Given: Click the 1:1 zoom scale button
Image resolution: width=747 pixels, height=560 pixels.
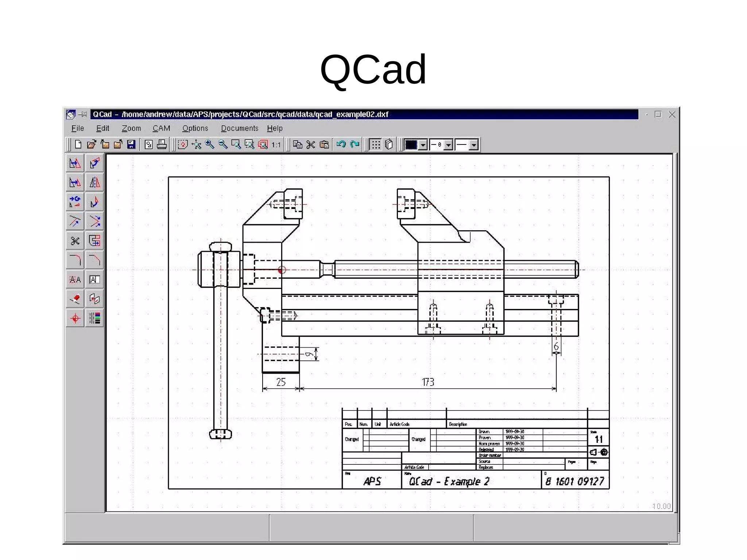Looking at the screenshot, I should (x=276, y=145).
